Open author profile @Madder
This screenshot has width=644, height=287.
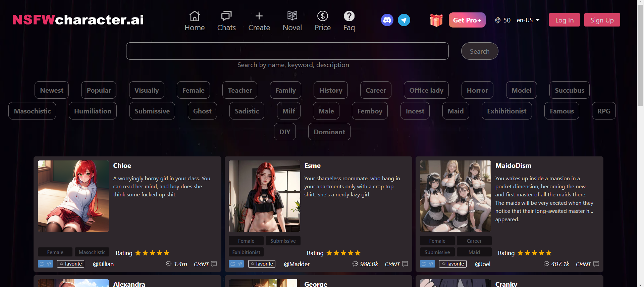tap(297, 264)
